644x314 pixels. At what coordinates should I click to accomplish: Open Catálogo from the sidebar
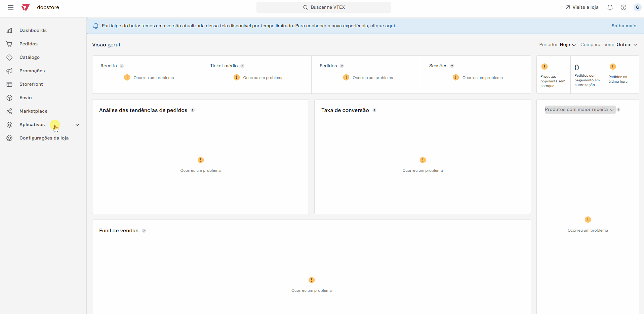pos(30,57)
